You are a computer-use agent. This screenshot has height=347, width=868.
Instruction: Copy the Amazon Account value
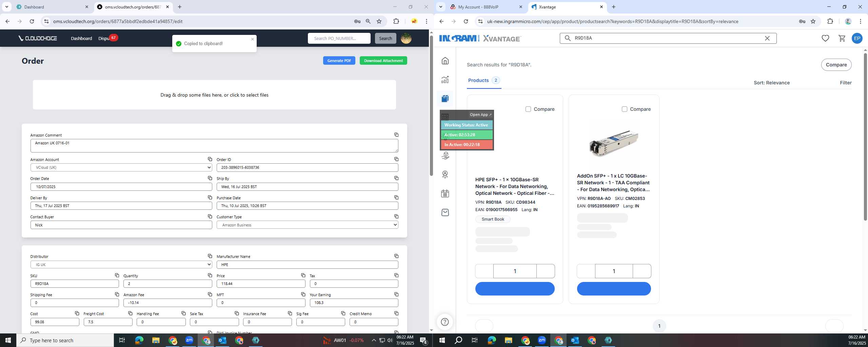tap(210, 159)
